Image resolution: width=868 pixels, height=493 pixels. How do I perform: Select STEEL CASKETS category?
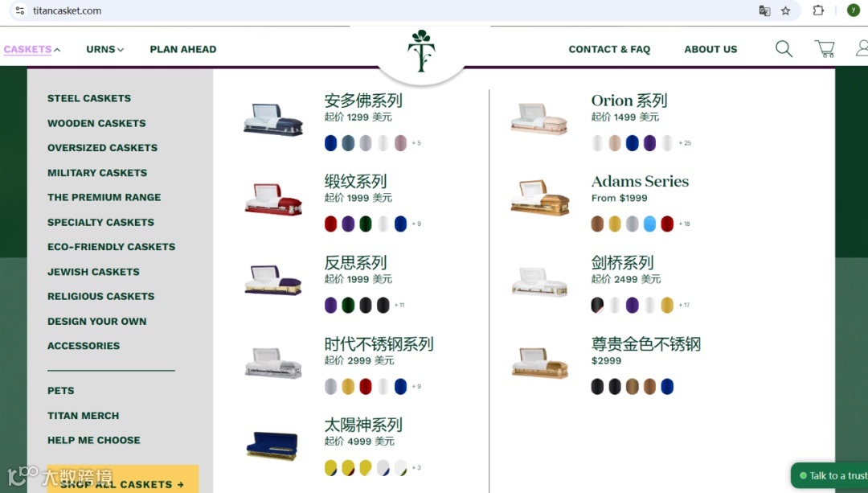click(89, 98)
